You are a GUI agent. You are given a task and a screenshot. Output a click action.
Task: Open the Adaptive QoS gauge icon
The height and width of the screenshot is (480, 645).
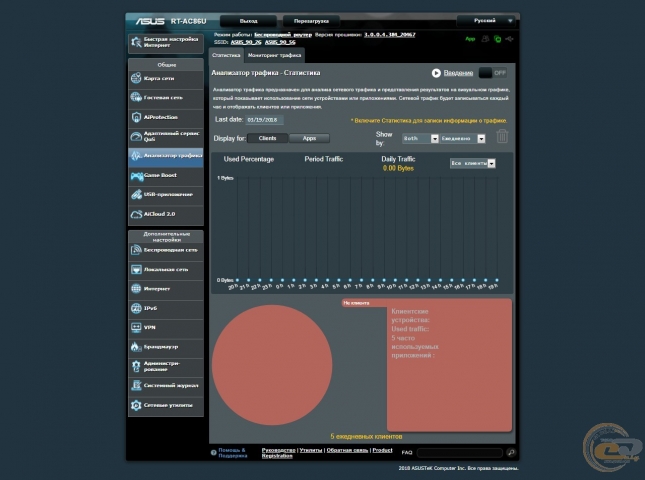[136, 137]
